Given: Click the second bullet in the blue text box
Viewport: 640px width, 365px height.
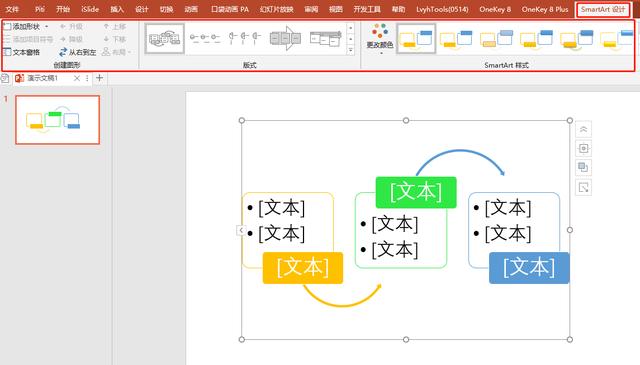Looking at the screenshot, I should click(x=503, y=234).
